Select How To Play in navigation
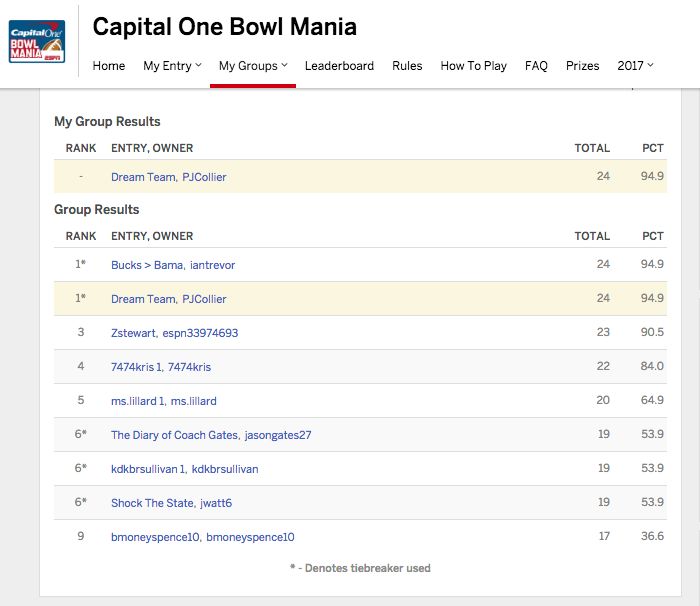Screen dimensions: 700x606 tap(474, 66)
